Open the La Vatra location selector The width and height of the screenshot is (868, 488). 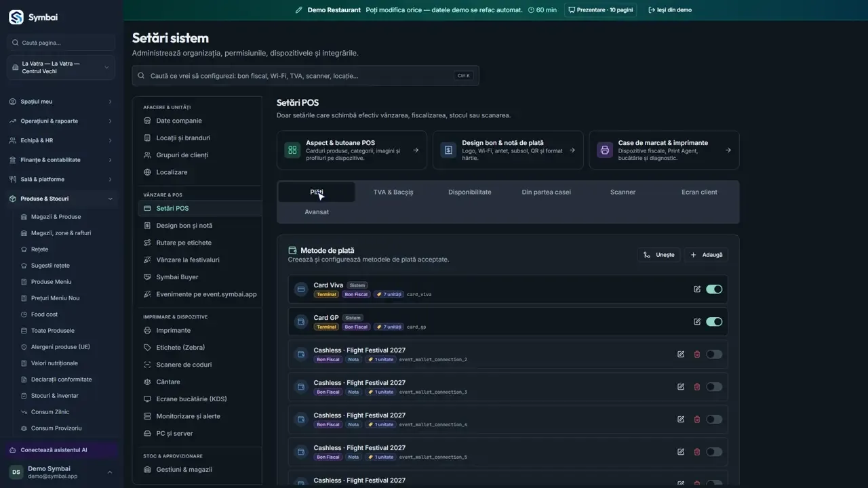click(61, 68)
